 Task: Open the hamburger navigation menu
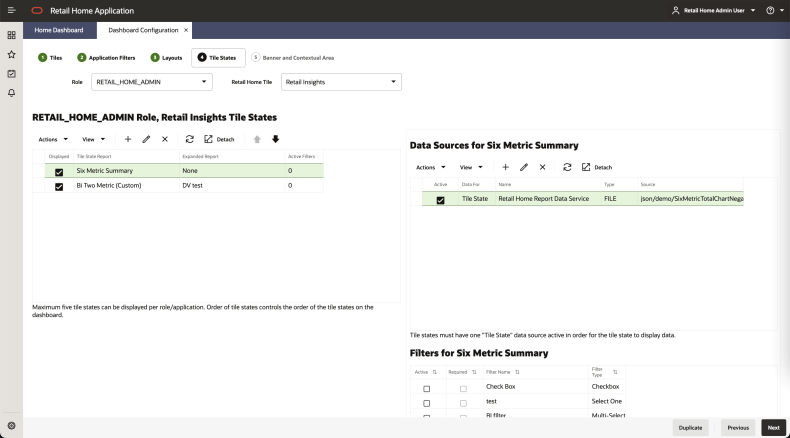(12, 10)
